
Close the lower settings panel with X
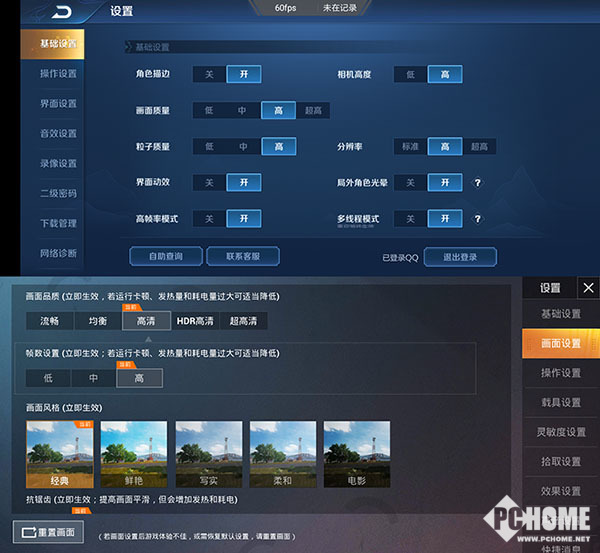tap(588, 288)
